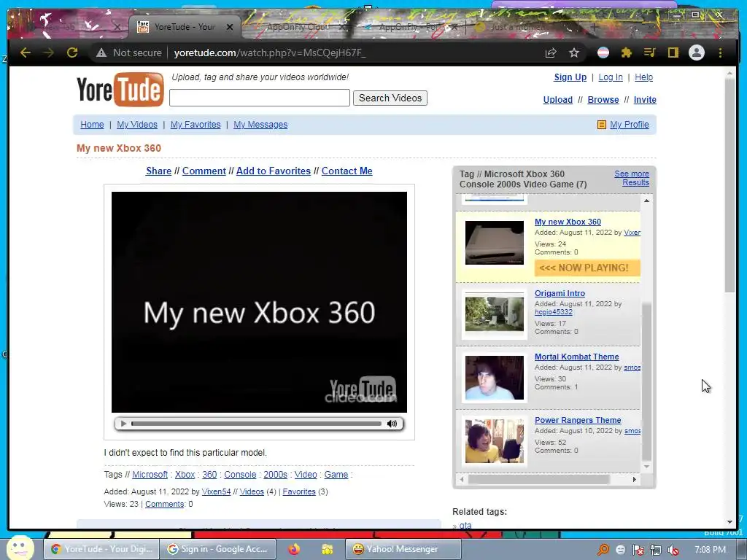
Task: Open the folder icon in taskbar
Action: [x=328, y=549]
